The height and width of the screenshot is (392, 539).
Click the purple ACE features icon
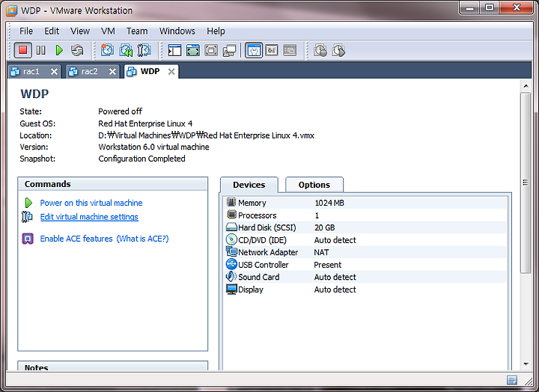tap(28, 239)
